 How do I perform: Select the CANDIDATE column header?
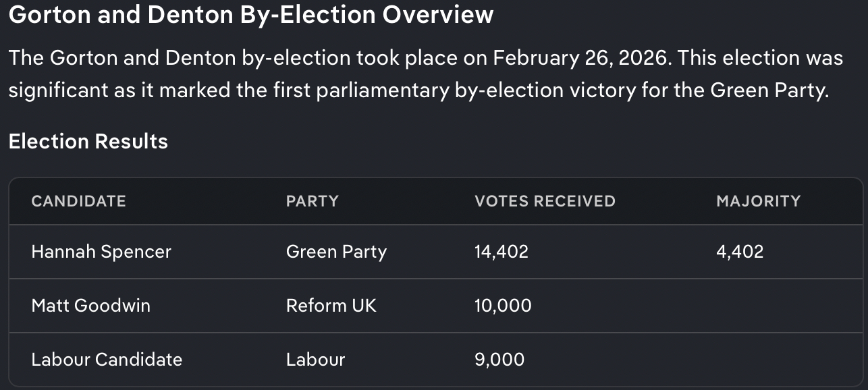[78, 201]
